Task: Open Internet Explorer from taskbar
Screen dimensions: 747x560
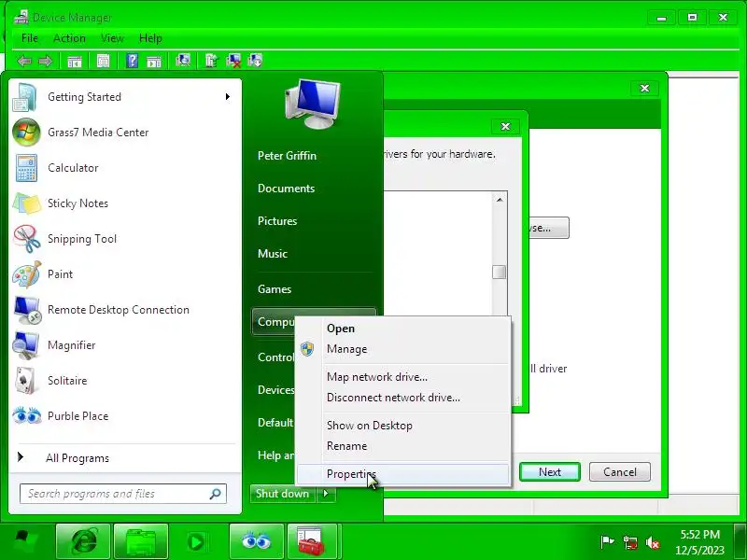Action: click(83, 542)
